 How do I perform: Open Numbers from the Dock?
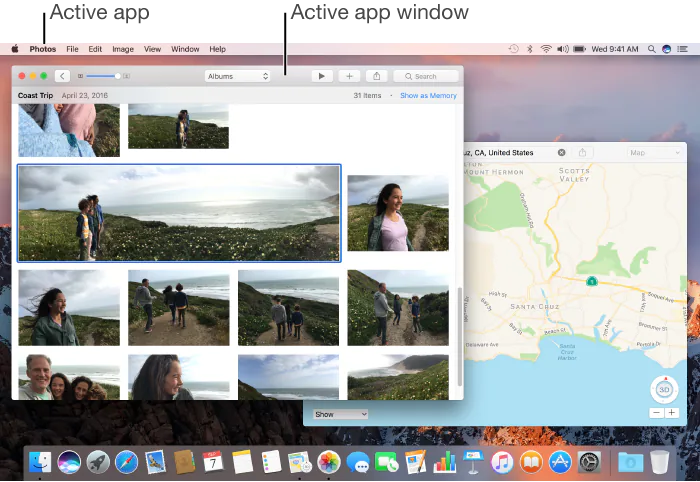[445, 461]
